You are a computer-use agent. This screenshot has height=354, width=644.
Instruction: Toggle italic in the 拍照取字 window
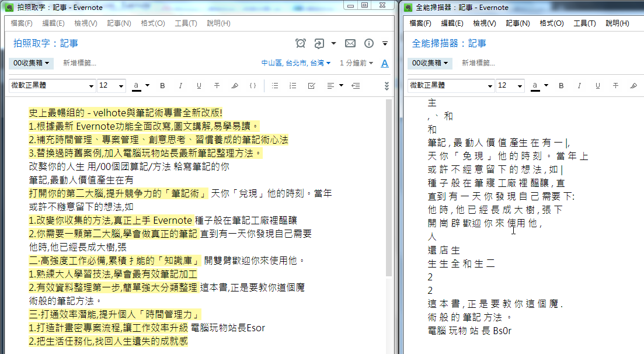coord(180,85)
